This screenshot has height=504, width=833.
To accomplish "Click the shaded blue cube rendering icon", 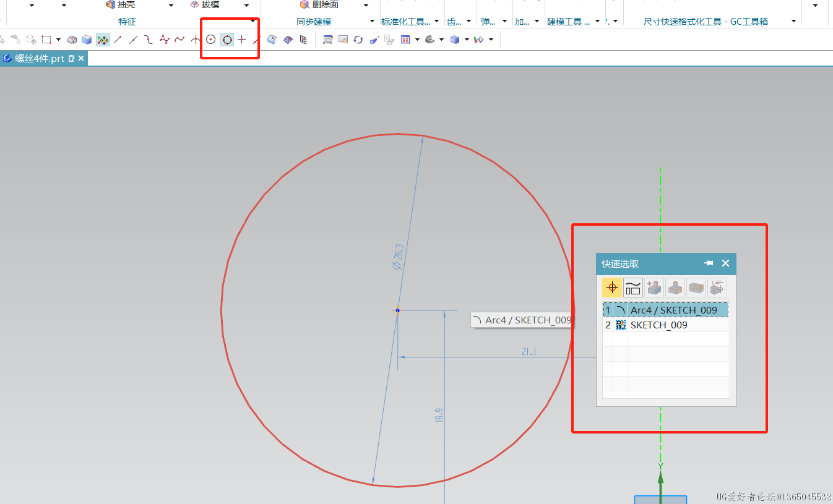I will click(x=455, y=40).
